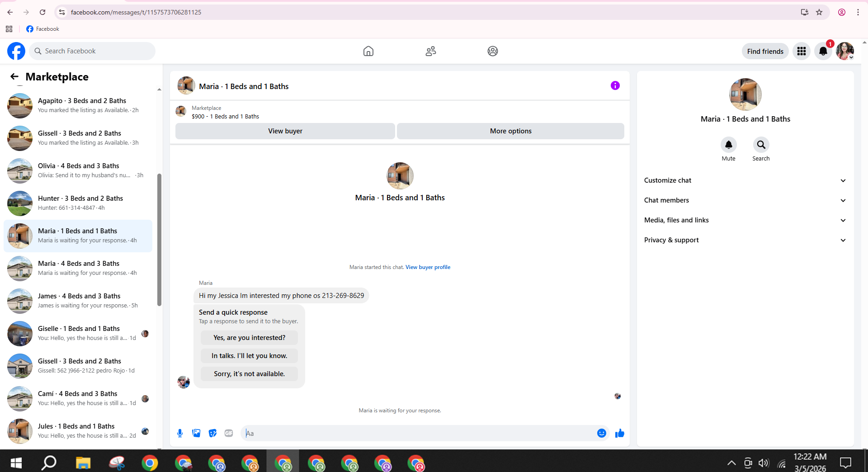Open browser apps grid in bookmarks bar
The height and width of the screenshot is (472, 868).
point(9,29)
